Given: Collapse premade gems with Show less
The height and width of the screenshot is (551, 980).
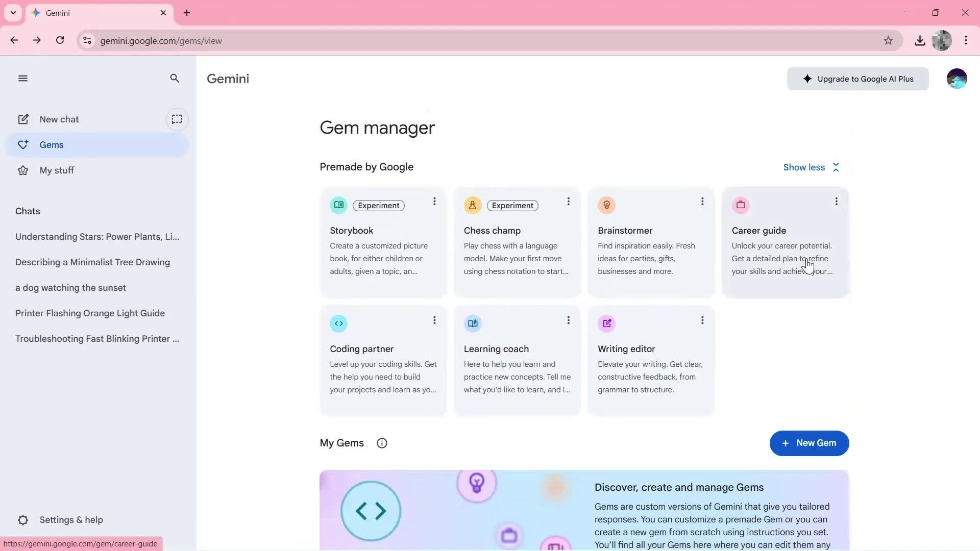Looking at the screenshot, I should 811,167.
